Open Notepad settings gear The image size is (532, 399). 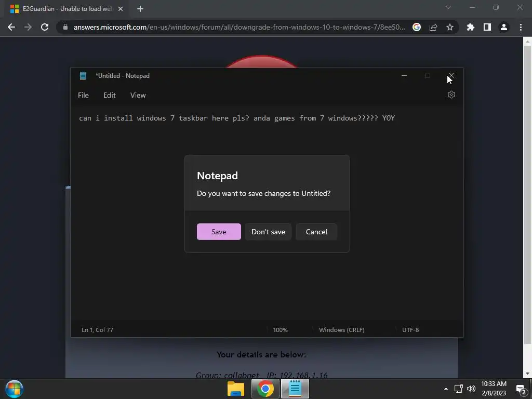click(x=451, y=95)
